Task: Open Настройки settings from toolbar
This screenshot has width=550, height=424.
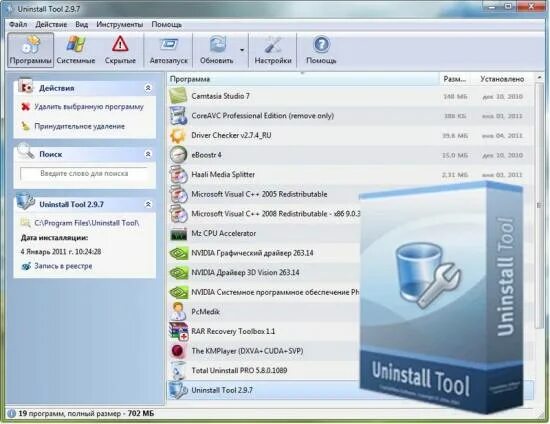Action: pos(273,50)
